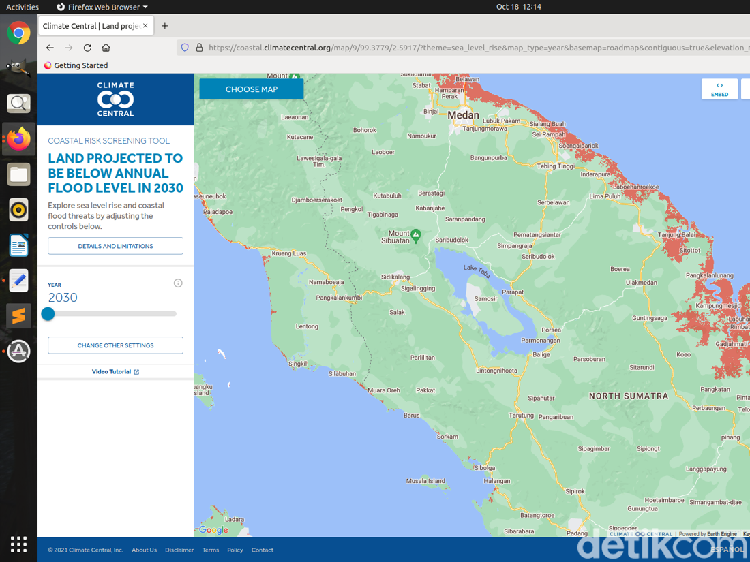Screen dimensions: 750x562
Task: Open Sublime Text from the dock
Action: (19, 316)
